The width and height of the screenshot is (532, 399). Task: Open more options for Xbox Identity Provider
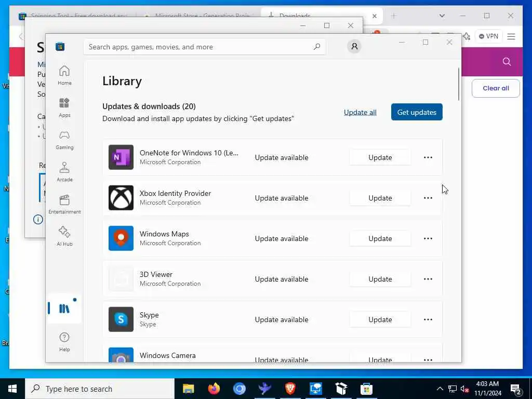[428, 198]
